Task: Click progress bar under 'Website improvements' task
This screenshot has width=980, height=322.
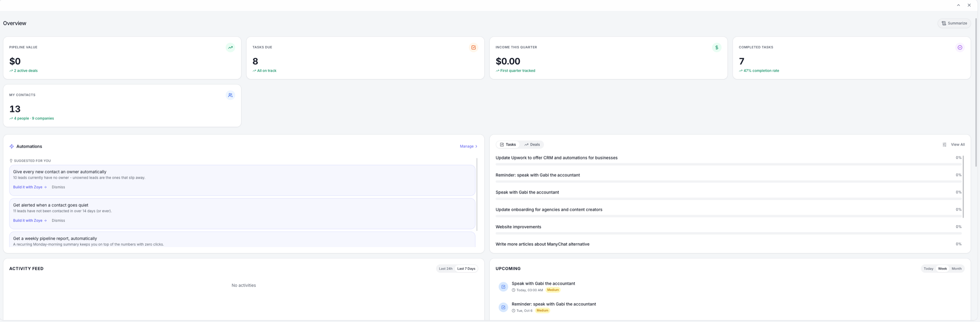Action: click(728, 233)
